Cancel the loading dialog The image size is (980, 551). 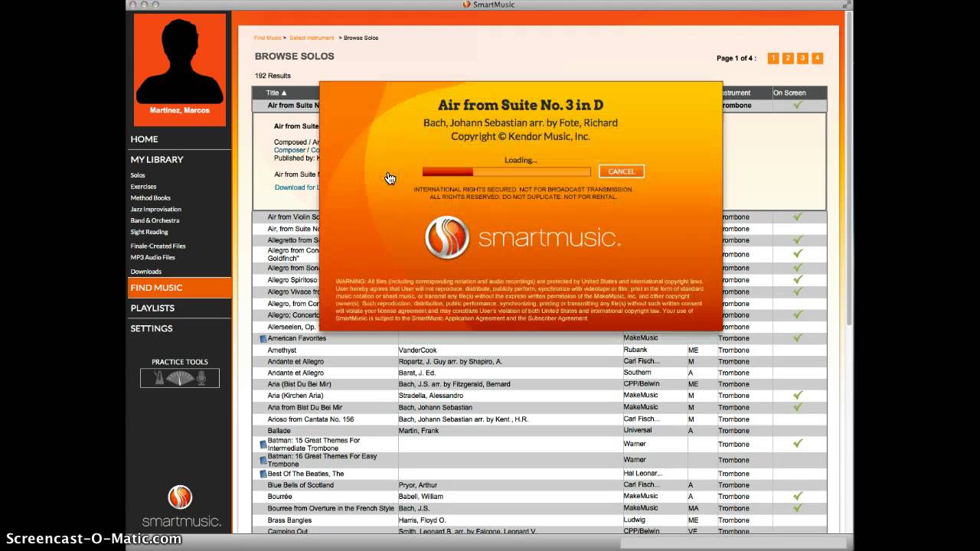[x=622, y=171]
